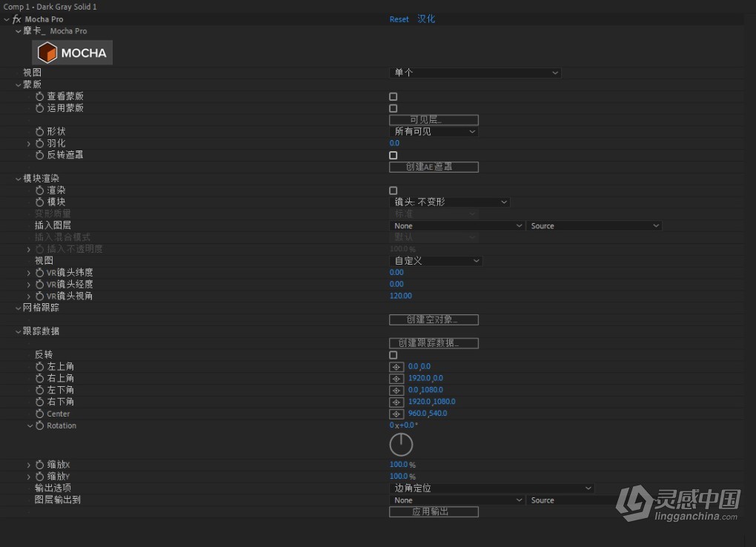
Task: Click the 应用输出 button
Action: (x=434, y=511)
